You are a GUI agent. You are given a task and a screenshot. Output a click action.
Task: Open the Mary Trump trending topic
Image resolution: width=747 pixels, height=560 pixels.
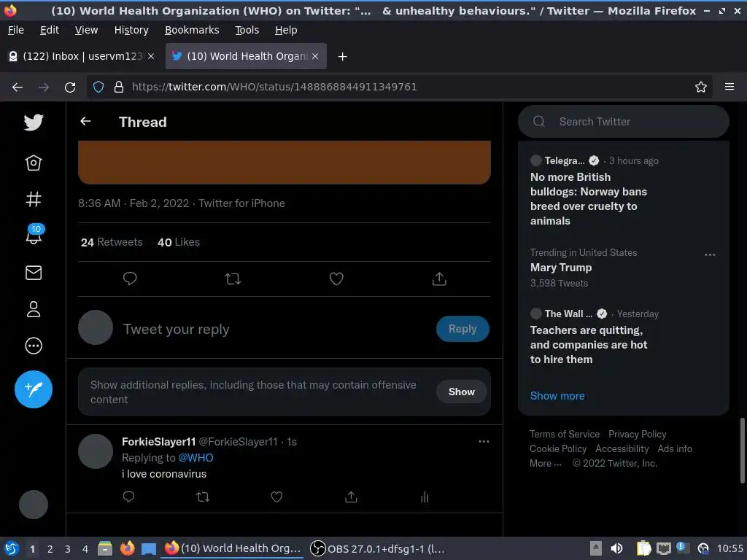[x=561, y=268]
